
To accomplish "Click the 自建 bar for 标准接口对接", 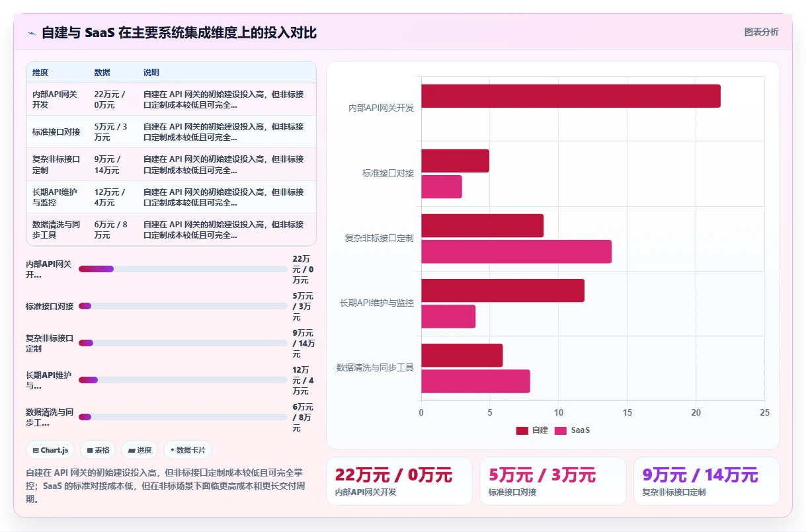I will pos(455,161).
